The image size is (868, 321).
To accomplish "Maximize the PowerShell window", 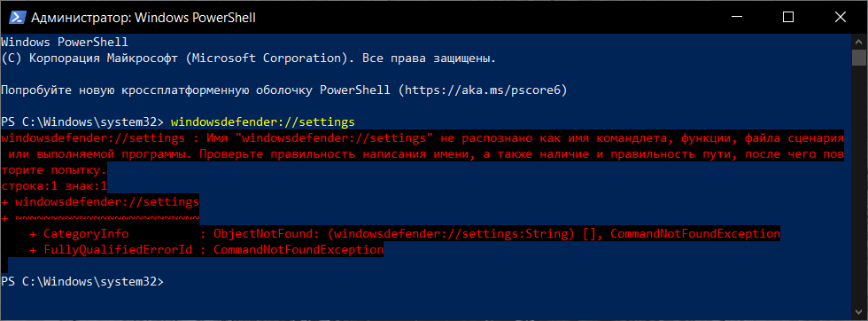I will [x=787, y=17].
